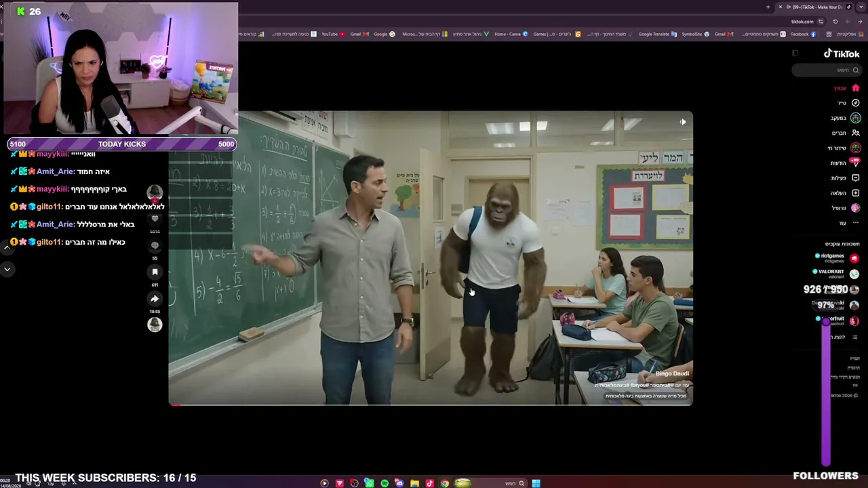Open Spotify from the taskbar
The width and height of the screenshot is (868, 488).
pyautogui.click(x=384, y=483)
